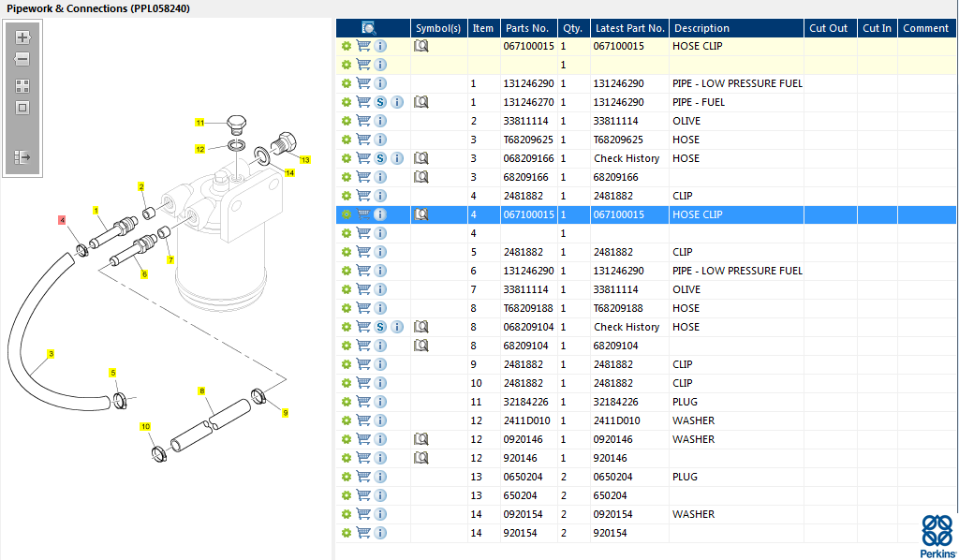Click supersession S icon for 131246270 PIPE - FUEL
This screenshot has width=959, height=560.
tap(380, 102)
